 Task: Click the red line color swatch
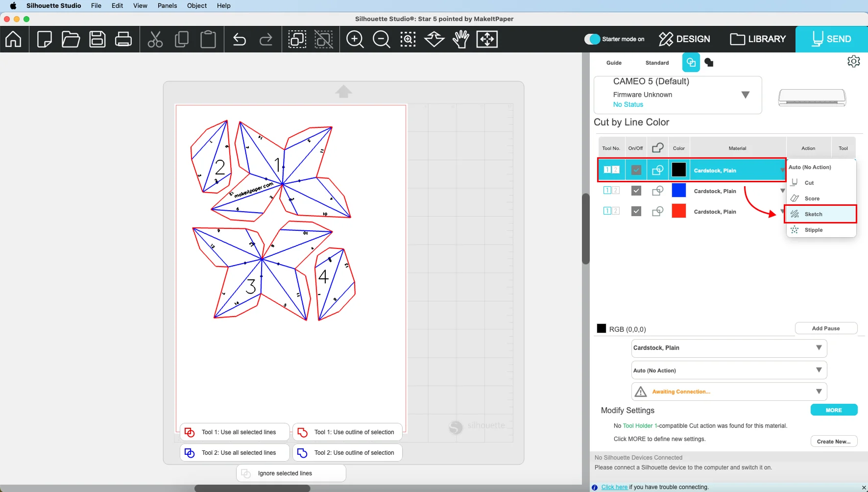click(x=679, y=211)
